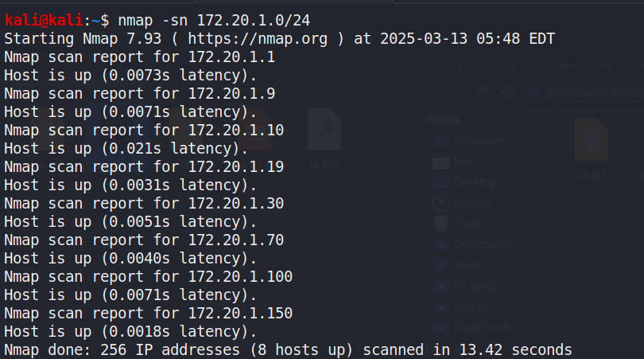Viewport: 644px width, 359px height.
Task: Open the View menu
Action: tap(503, 66)
